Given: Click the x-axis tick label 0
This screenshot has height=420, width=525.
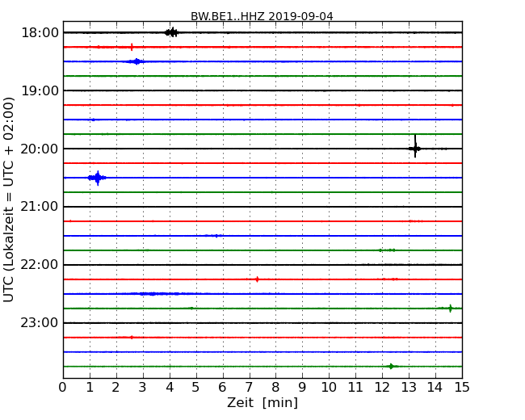Looking at the screenshot, I should (x=63, y=387).
